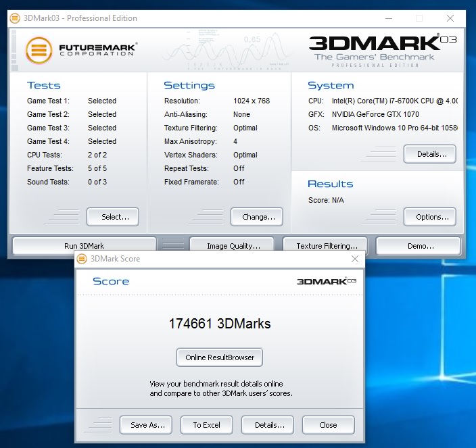Click Game Test 3: label
The height and width of the screenshot is (448, 476).
tap(48, 128)
